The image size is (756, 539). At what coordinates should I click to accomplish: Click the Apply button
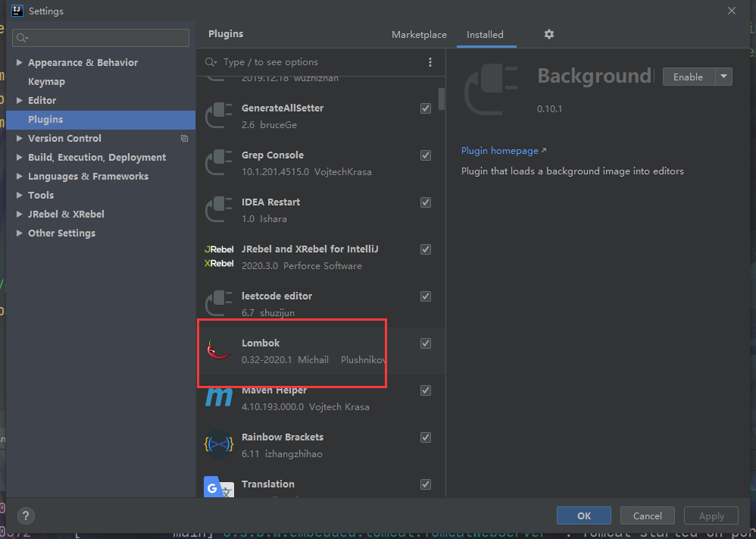[x=711, y=515]
